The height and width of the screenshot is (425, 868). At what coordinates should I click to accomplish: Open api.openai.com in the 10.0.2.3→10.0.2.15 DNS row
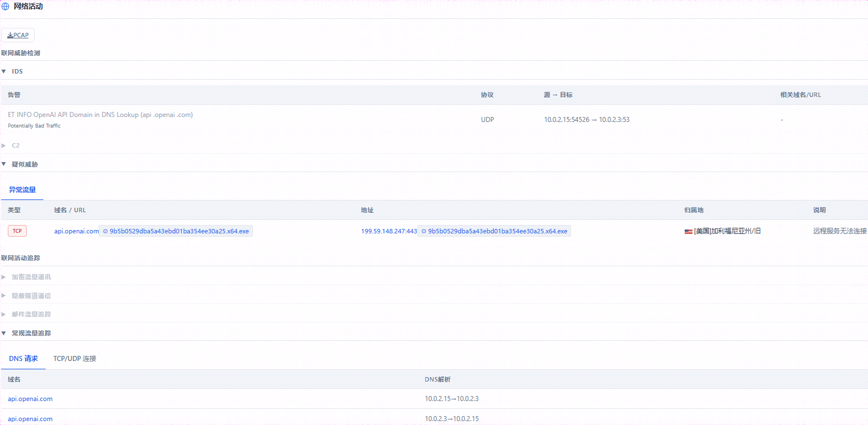pyautogui.click(x=30, y=419)
